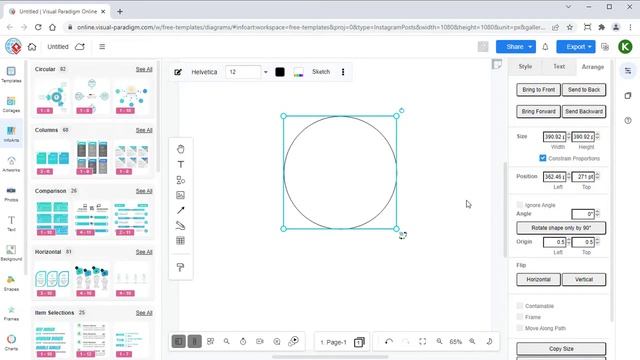This screenshot has height=360, width=640.
Task: Open the Collages sidebar panel
Action: [x=11, y=104]
